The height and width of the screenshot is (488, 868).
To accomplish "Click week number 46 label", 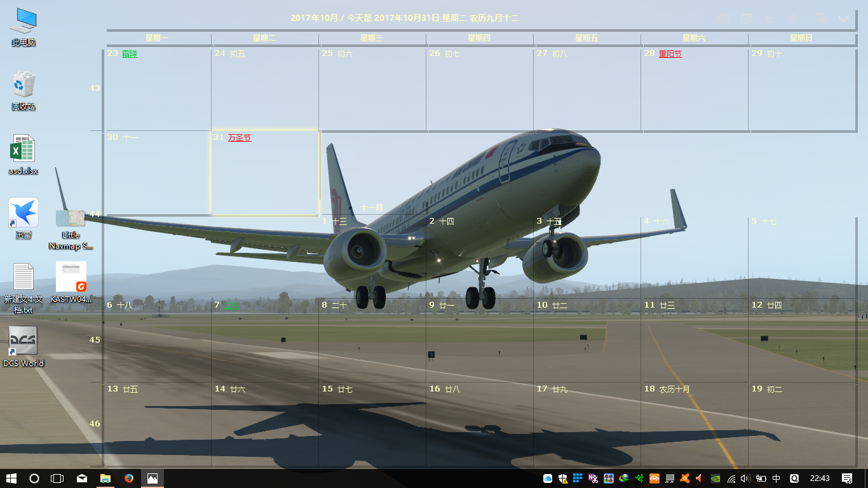I will [95, 423].
